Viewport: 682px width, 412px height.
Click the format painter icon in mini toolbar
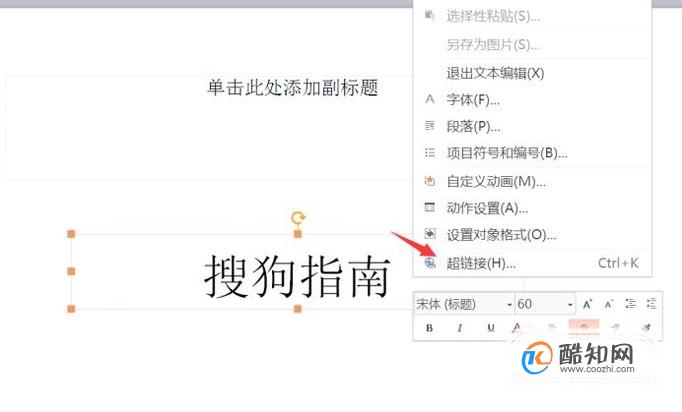click(647, 327)
